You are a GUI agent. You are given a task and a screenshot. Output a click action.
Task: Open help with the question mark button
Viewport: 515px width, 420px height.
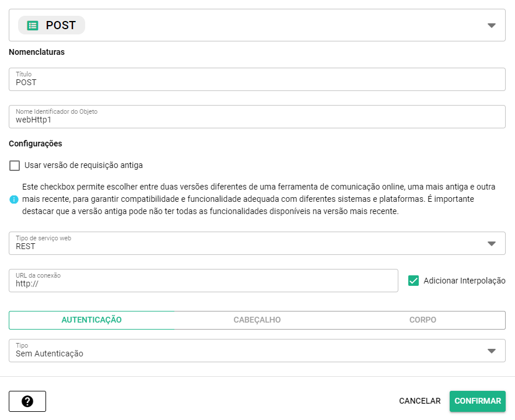coord(27,401)
